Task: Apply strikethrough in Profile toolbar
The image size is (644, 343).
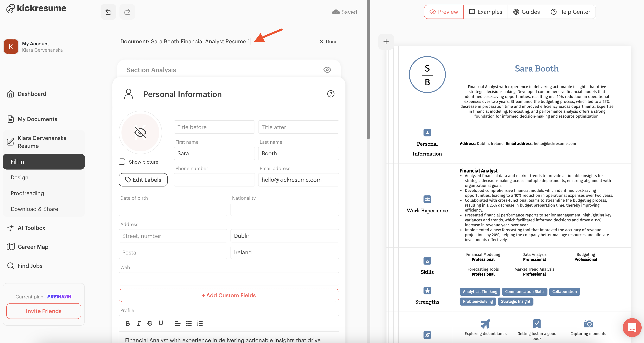Action: click(x=150, y=323)
